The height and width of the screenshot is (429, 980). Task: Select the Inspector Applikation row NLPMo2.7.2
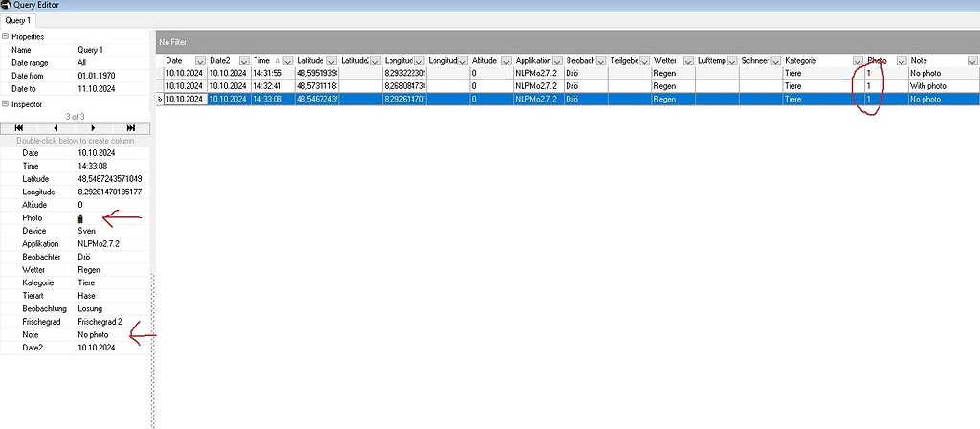[x=75, y=244]
